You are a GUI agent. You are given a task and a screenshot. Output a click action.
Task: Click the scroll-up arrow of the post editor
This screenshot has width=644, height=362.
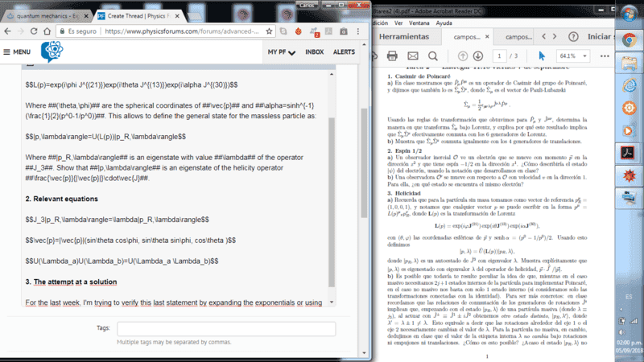click(x=332, y=75)
